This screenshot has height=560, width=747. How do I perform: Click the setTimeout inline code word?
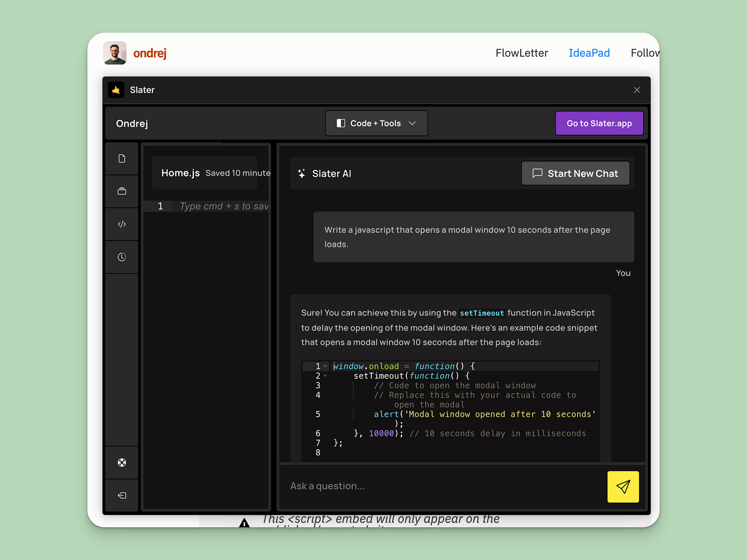pyautogui.click(x=482, y=313)
